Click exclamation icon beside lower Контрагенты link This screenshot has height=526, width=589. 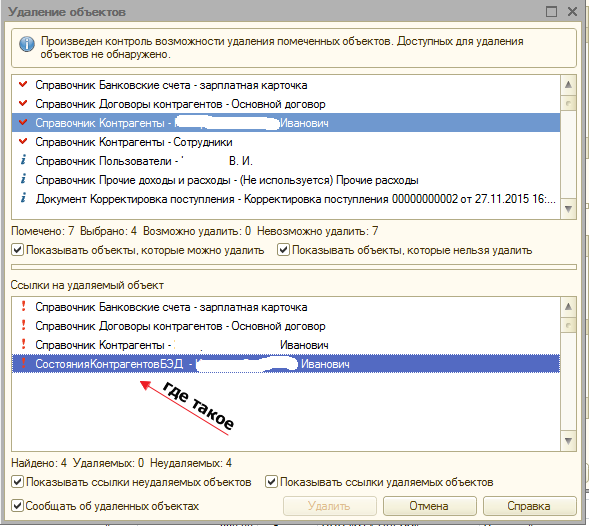coord(23,344)
